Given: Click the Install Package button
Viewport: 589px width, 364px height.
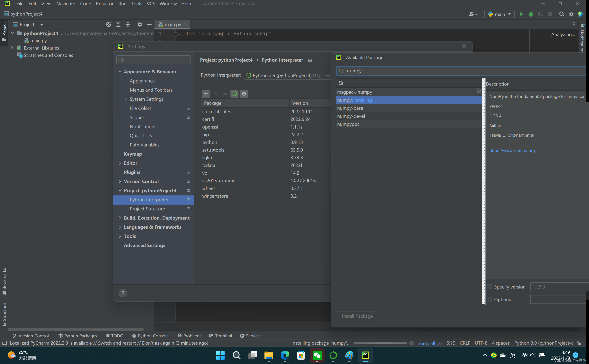Looking at the screenshot, I should pos(357,316).
